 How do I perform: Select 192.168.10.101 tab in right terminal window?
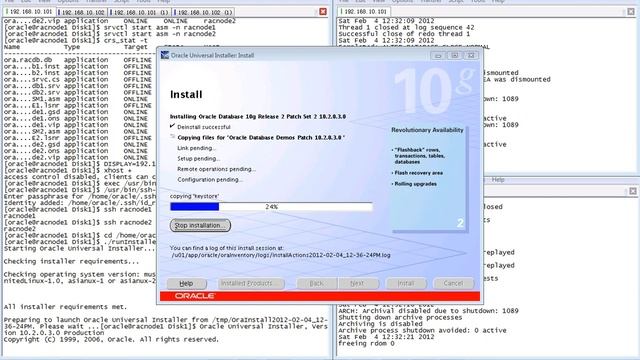[364, 12]
